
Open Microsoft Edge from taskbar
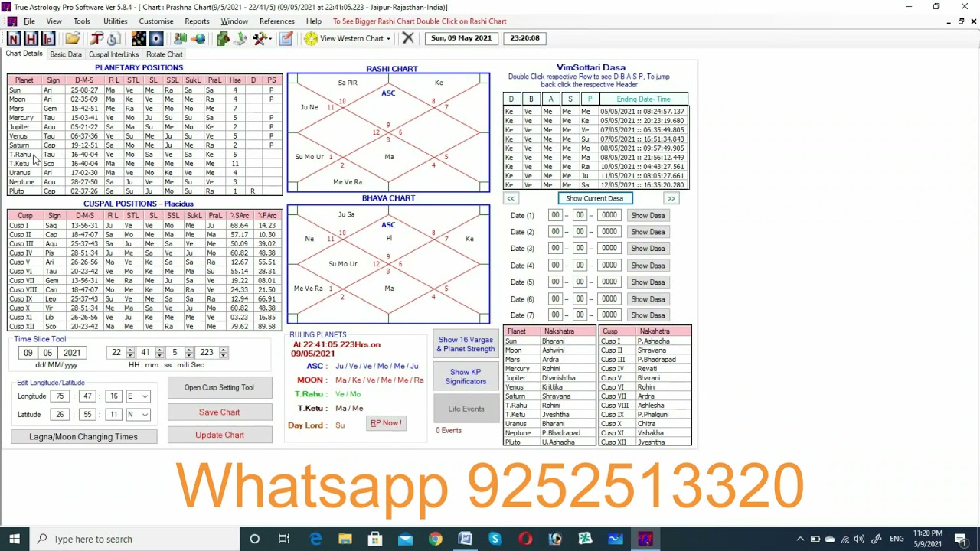(315, 539)
